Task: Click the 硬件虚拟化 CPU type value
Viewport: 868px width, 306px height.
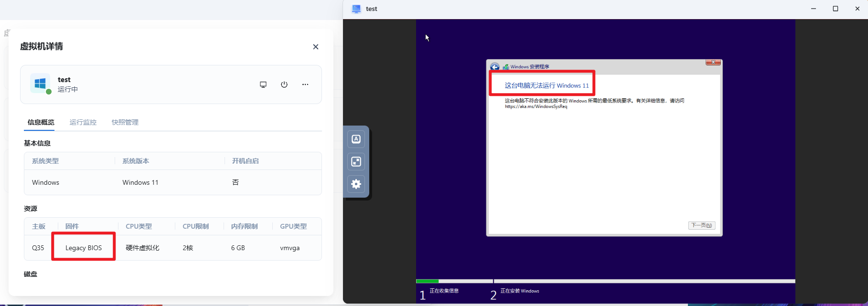Action: 142,248
